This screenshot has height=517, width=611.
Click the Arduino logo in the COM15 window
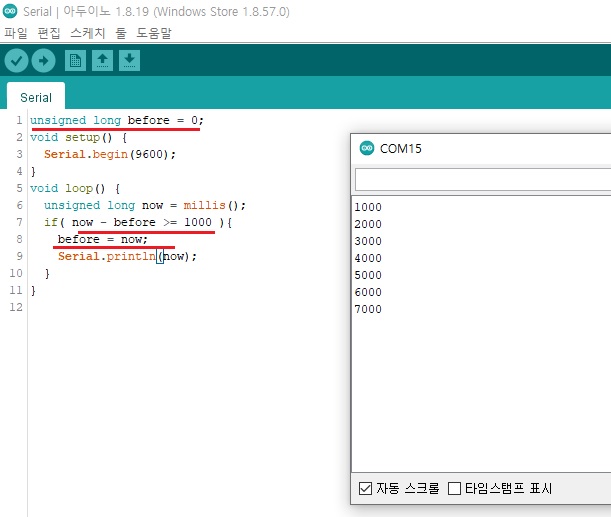click(x=367, y=148)
